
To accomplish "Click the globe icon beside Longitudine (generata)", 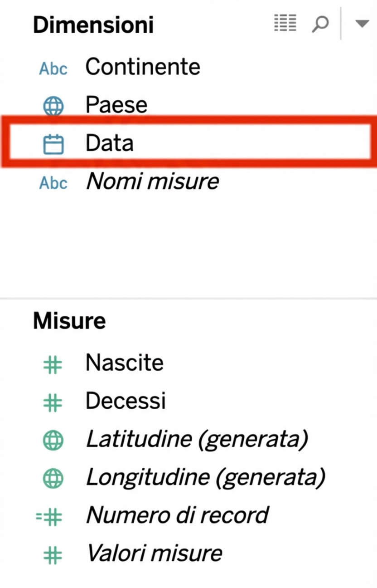I will click(53, 479).
